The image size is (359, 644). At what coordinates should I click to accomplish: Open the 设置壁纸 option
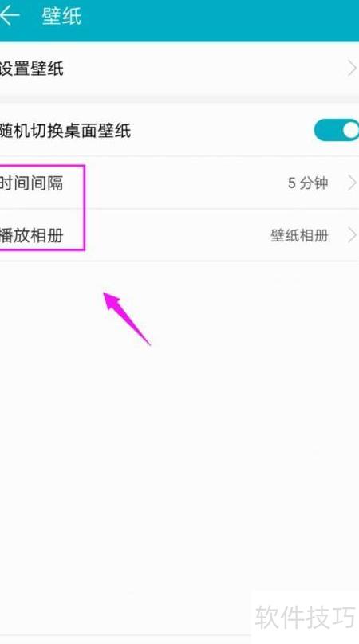179,69
